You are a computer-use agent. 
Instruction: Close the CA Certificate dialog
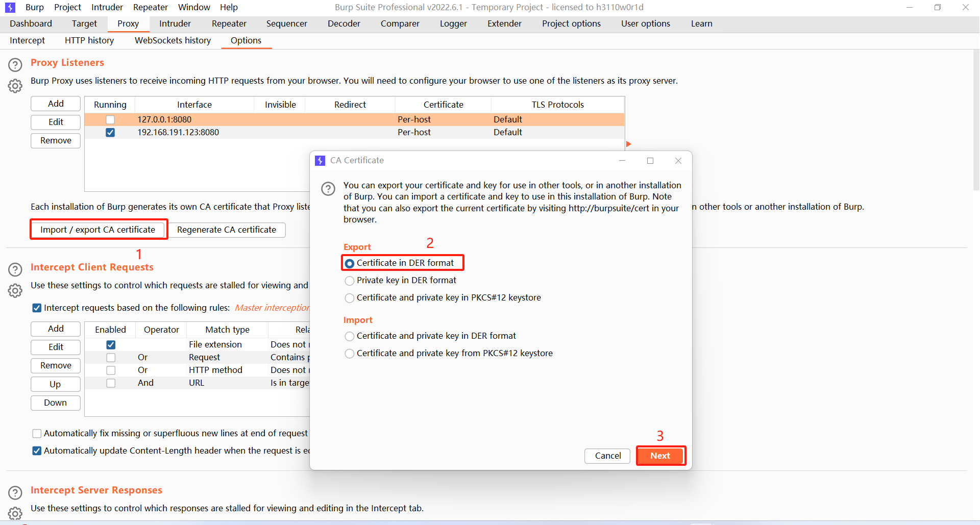click(x=678, y=161)
